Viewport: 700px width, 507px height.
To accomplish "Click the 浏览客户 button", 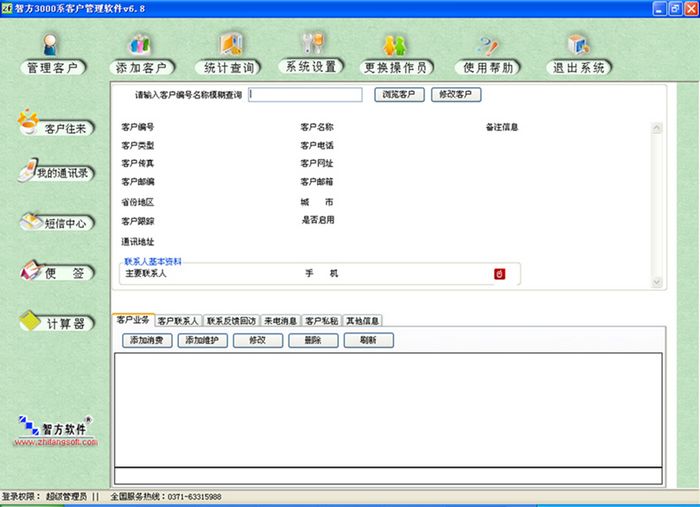I will [x=399, y=95].
